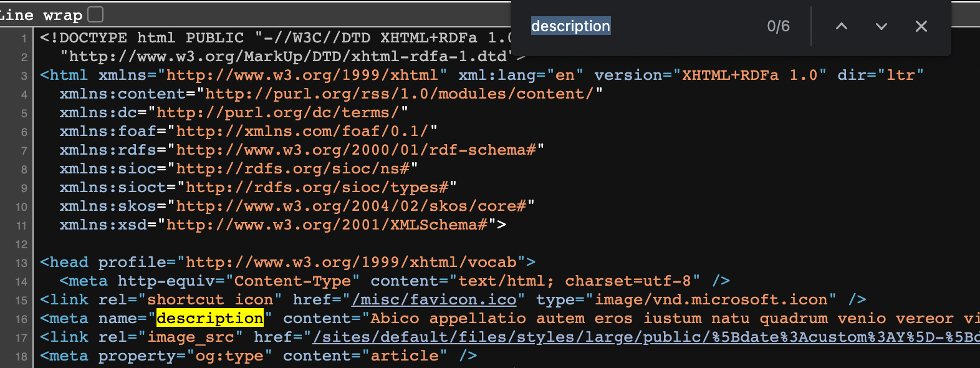This screenshot has height=368, width=980.
Task: Click line number 3 in gutter
Action: [x=24, y=76]
